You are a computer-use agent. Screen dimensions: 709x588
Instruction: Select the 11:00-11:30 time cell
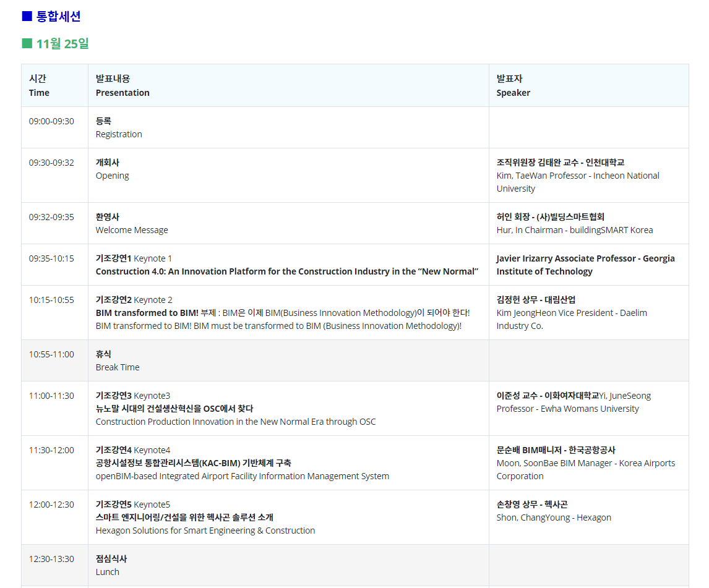[x=54, y=409]
